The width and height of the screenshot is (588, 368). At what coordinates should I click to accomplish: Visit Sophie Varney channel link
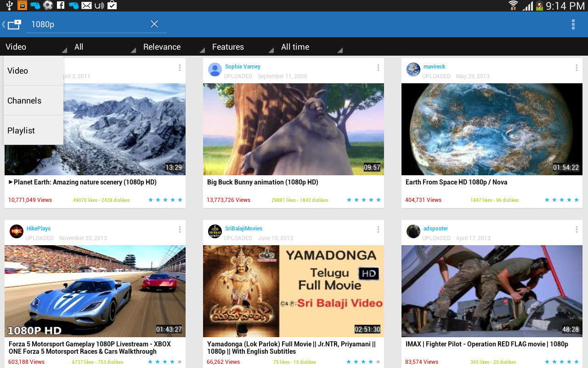(x=243, y=67)
